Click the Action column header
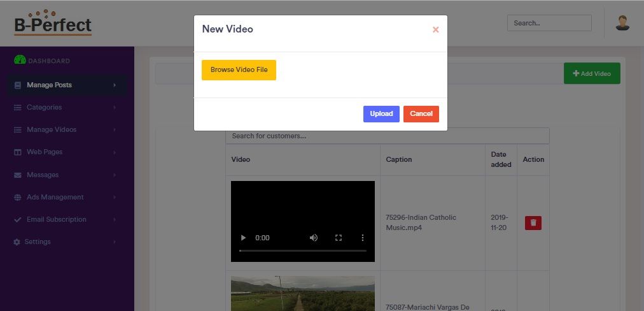644x311 pixels. click(533, 159)
